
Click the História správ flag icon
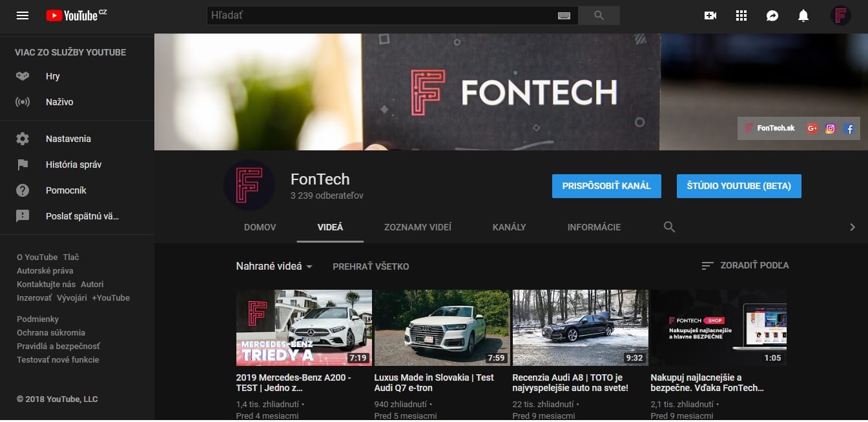(23, 165)
